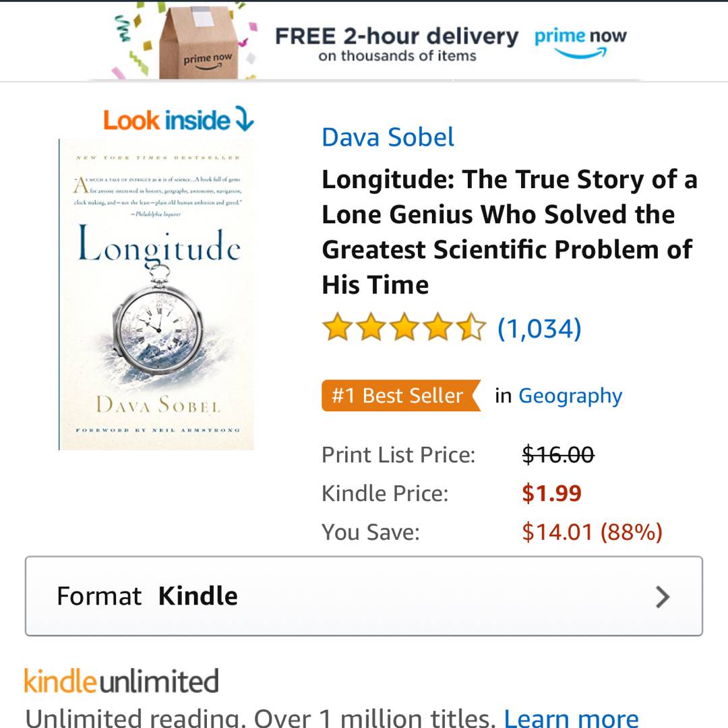Tap the Prime Now bag icon
Screen dimensions: 728x728
click(200, 42)
